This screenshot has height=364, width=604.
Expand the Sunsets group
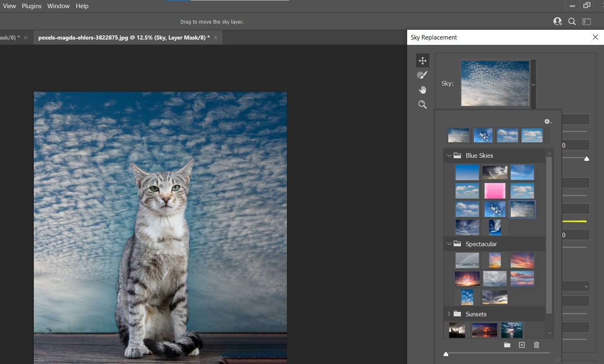pos(449,314)
